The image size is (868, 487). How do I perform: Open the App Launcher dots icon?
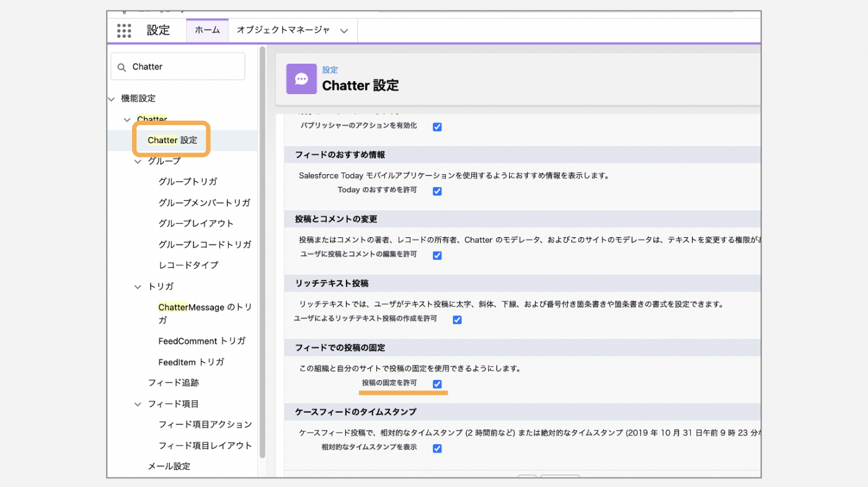pos(124,30)
